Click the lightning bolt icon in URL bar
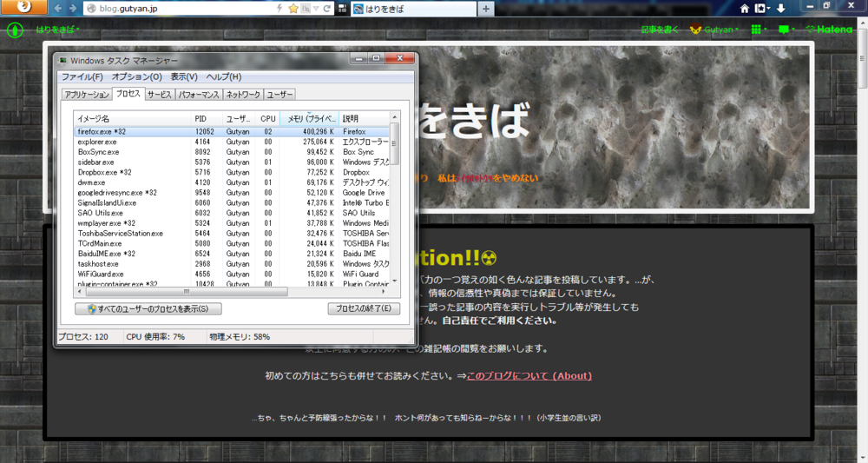The width and height of the screenshot is (868, 463). (x=280, y=9)
